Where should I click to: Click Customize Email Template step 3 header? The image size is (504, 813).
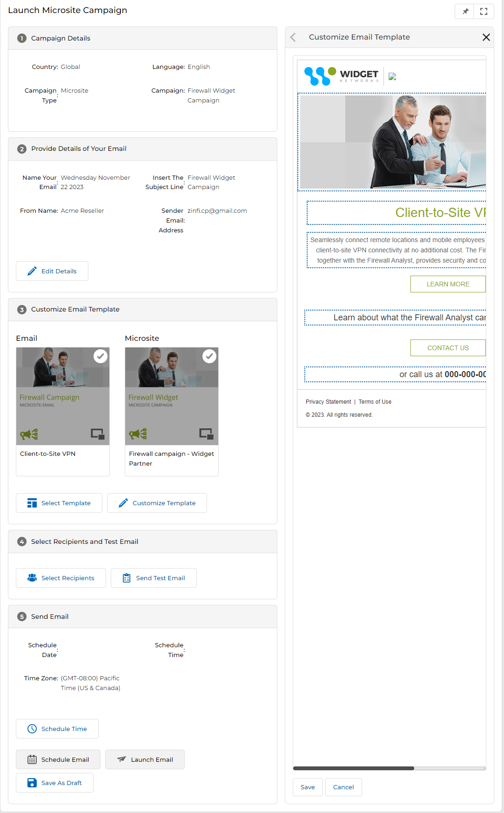click(142, 310)
